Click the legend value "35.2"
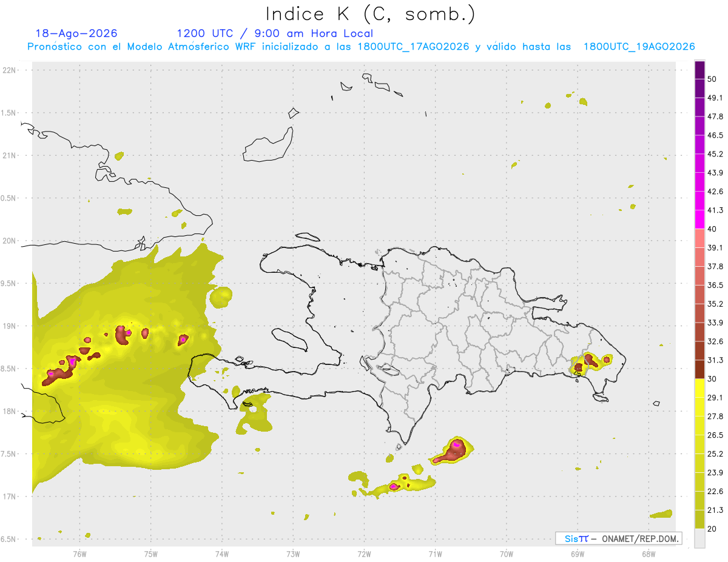This screenshot has width=728, height=562. (x=715, y=304)
